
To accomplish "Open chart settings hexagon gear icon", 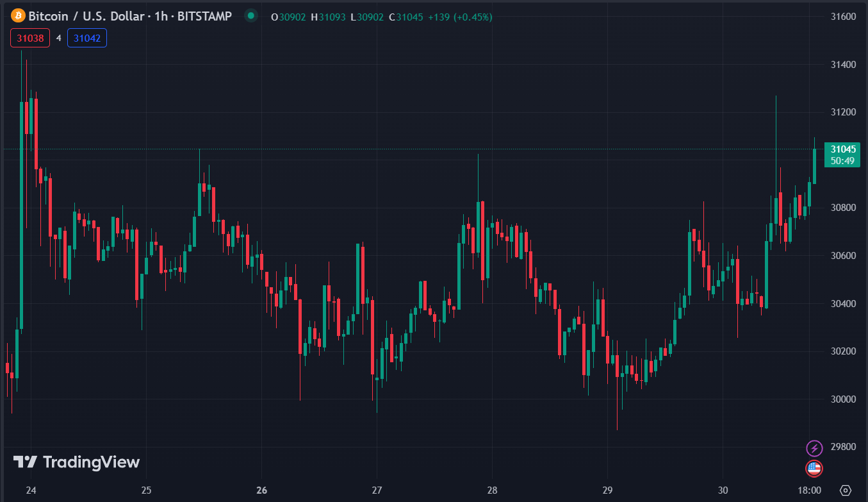I will coord(845,490).
